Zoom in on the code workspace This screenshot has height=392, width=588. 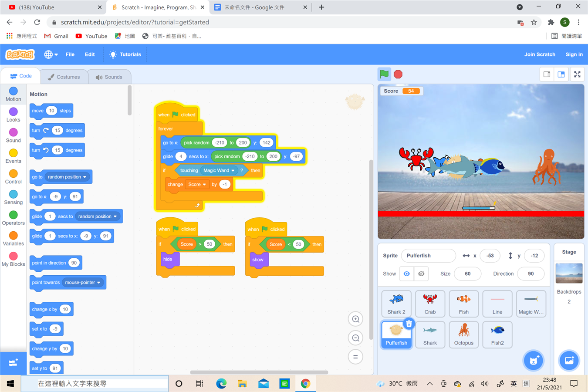pos(355,319)
